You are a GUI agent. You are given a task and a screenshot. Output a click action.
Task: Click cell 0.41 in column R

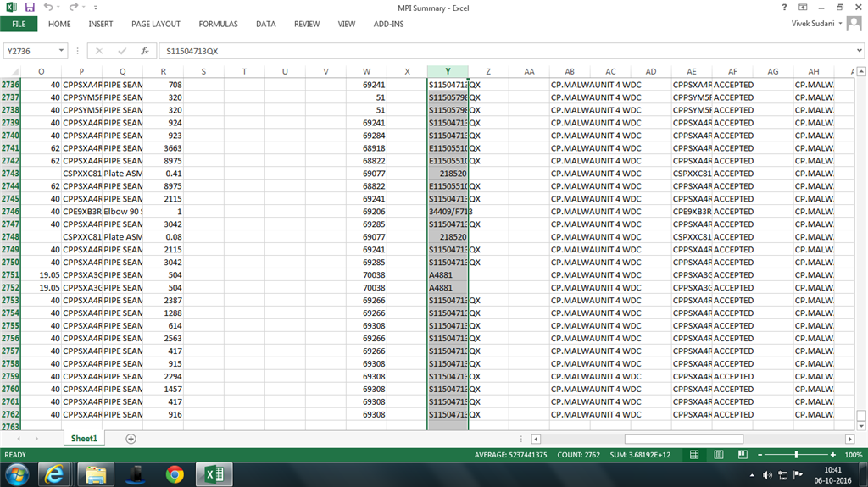(164, 174)
